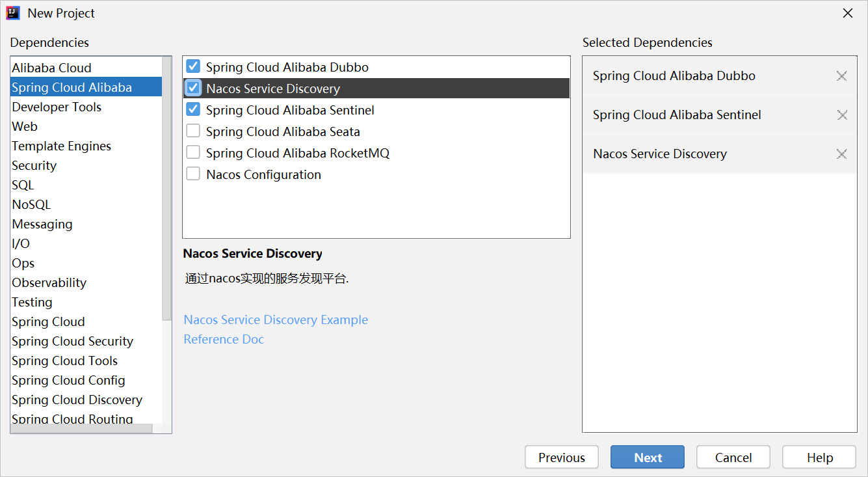Click the Previous button
The width and height of the screenshot is (868, 477).
561,457
